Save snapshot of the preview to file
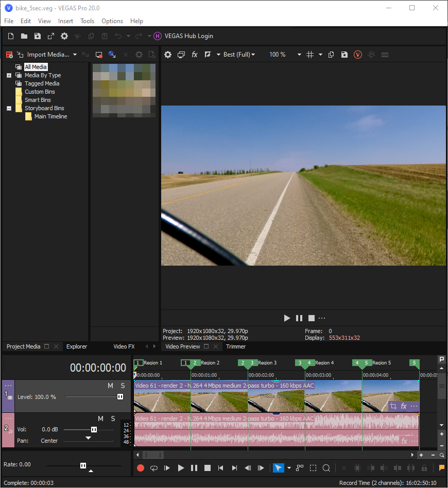 pyautogui.click(x=344, y=55)
